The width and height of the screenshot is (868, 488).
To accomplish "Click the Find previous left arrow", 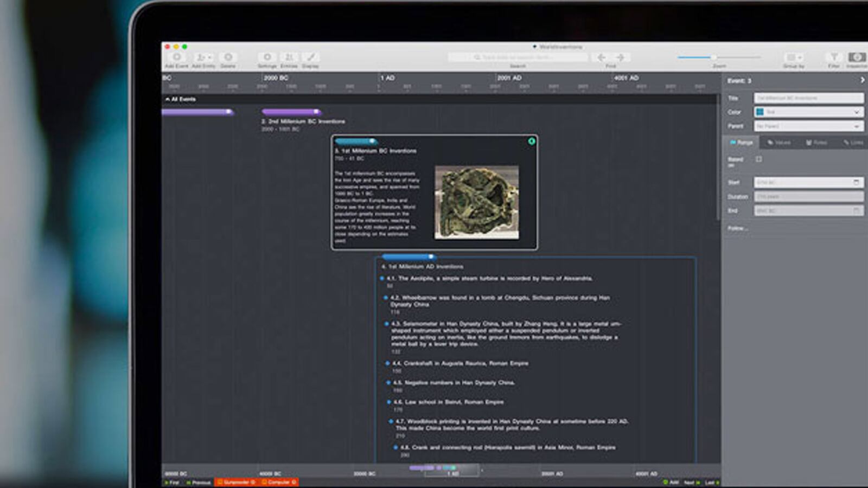I will [x=601, y=57].
